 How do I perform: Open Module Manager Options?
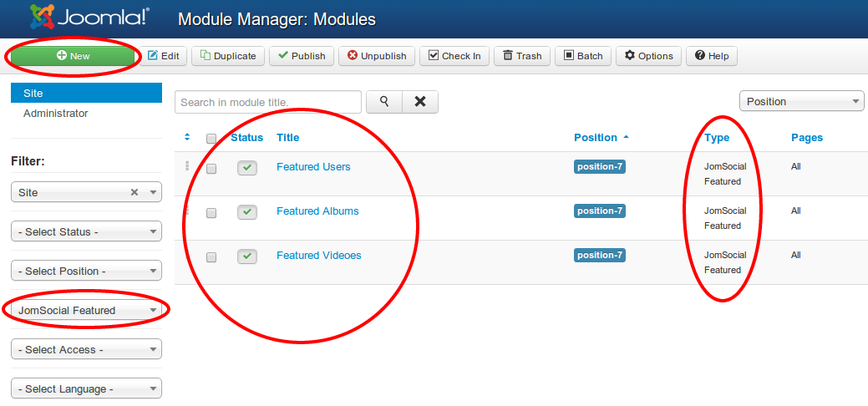pyautogui.click(x=649, y=56)
